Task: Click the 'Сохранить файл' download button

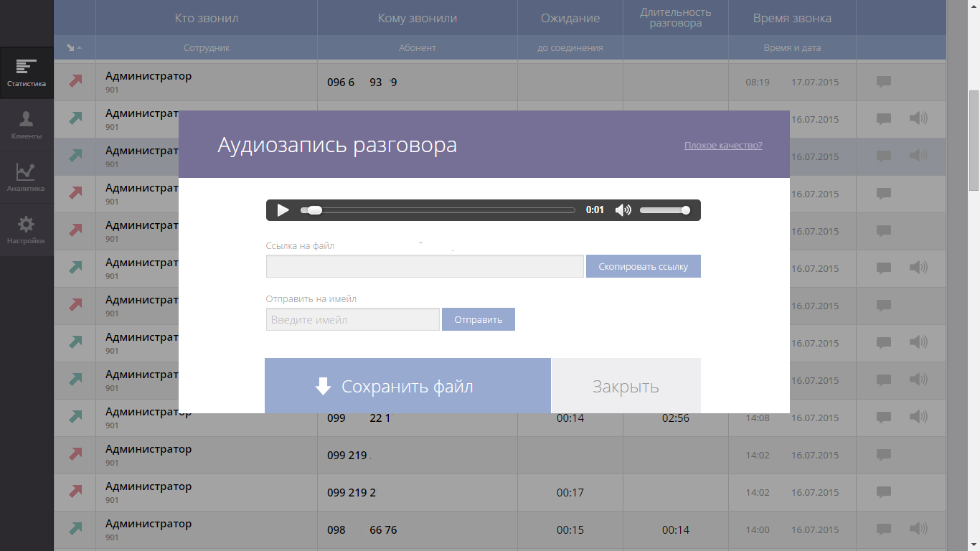Action: pyautogui.click(x=407, y=387)
